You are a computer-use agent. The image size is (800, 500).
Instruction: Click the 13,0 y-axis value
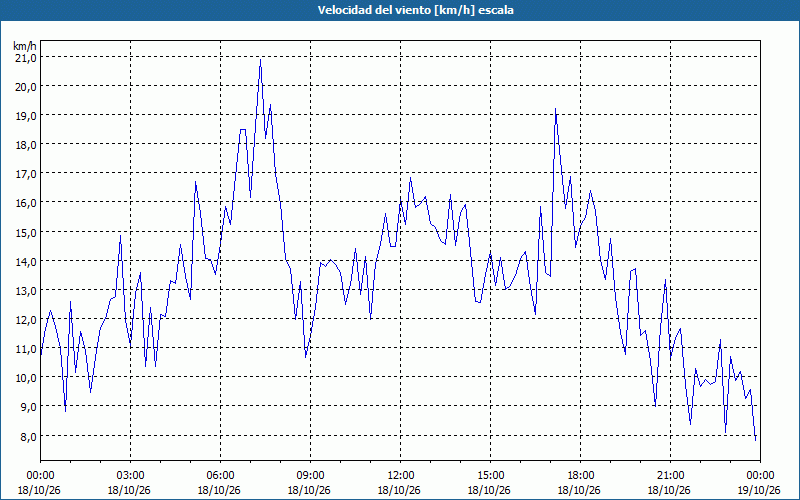26,291
